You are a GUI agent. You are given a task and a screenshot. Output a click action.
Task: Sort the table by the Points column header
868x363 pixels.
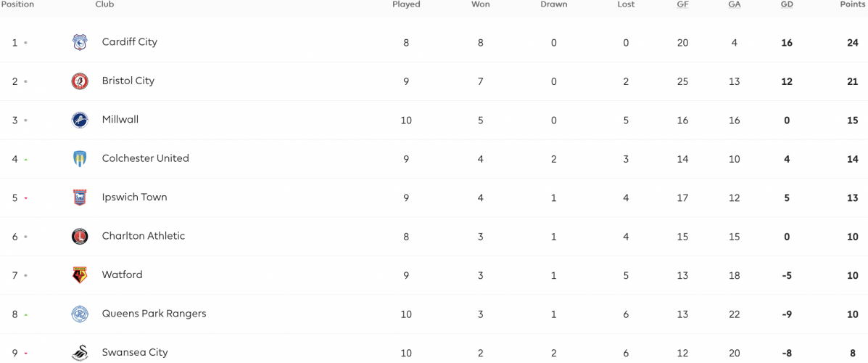[x=853, y=4]
